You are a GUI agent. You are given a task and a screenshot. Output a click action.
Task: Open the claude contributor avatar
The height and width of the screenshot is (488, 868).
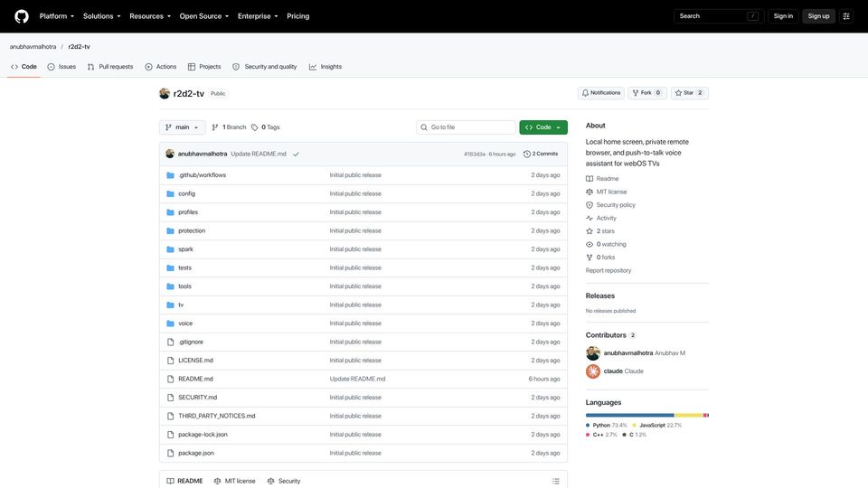coord(593,371)
